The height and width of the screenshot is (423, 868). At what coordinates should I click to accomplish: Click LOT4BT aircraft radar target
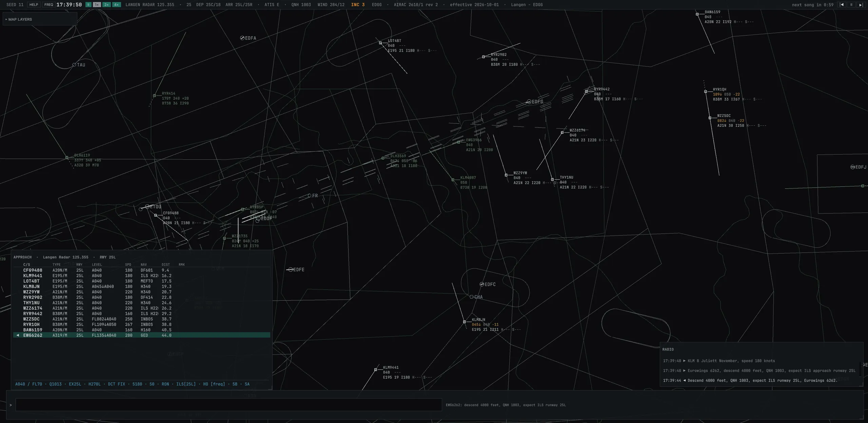pyautogui.click(x=380, y=43)
